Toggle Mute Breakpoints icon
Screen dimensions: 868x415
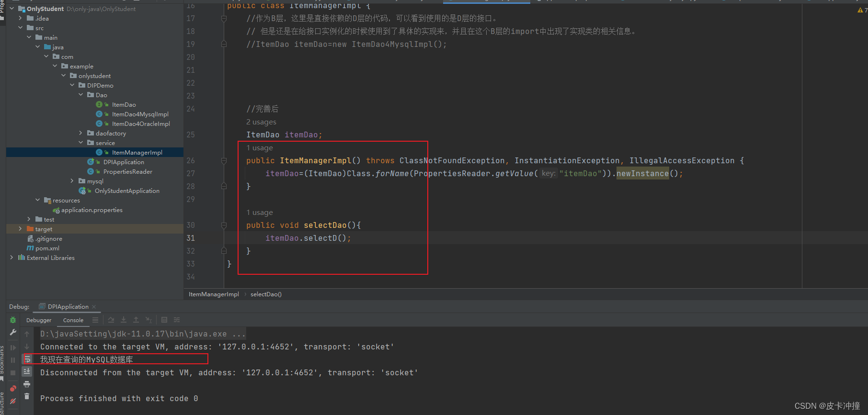point(13,401)
